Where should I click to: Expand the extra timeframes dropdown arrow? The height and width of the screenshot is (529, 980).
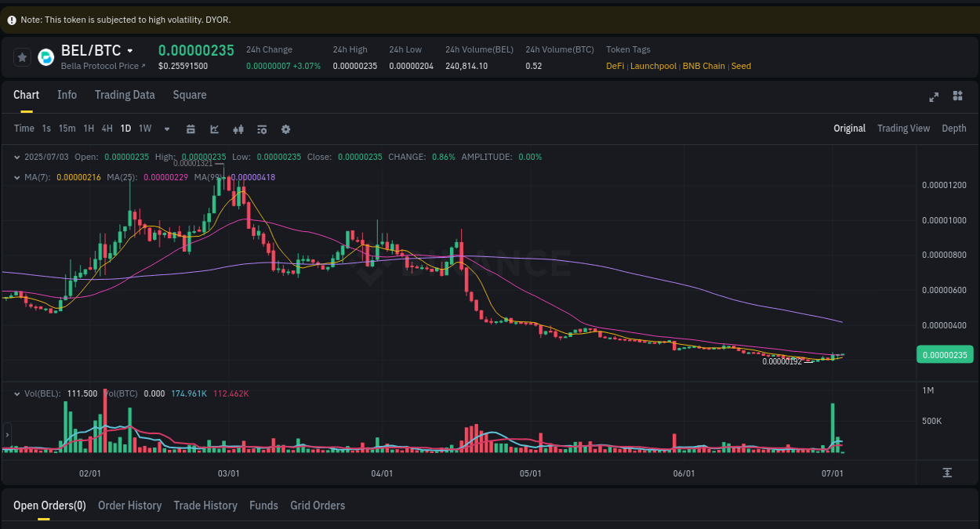tap(165, 129)
